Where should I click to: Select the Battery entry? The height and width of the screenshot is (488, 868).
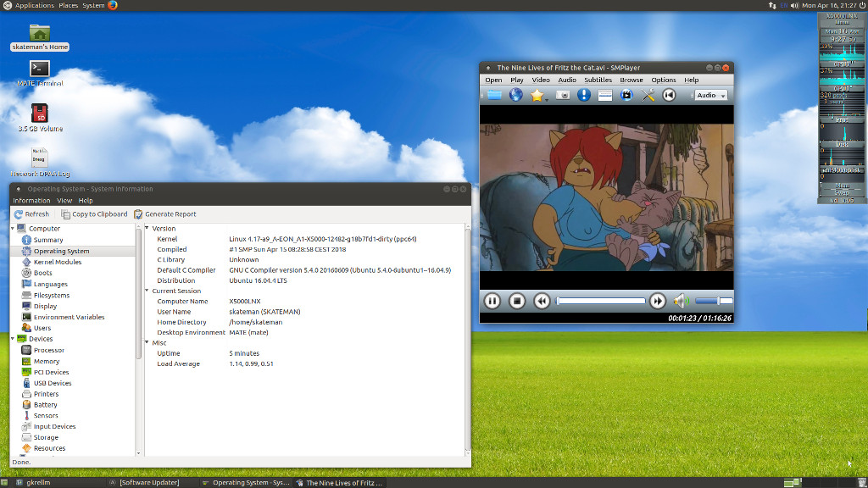[x=46, y=405]
